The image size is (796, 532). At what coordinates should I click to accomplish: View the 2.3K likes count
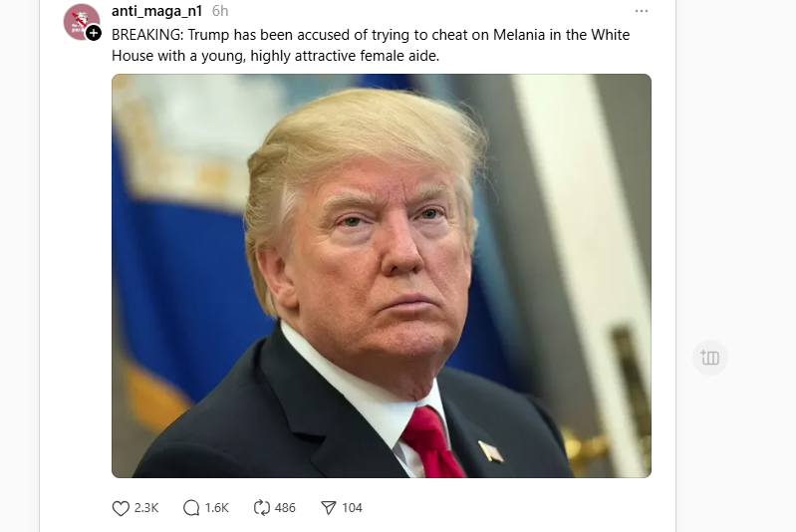(146, 508)
